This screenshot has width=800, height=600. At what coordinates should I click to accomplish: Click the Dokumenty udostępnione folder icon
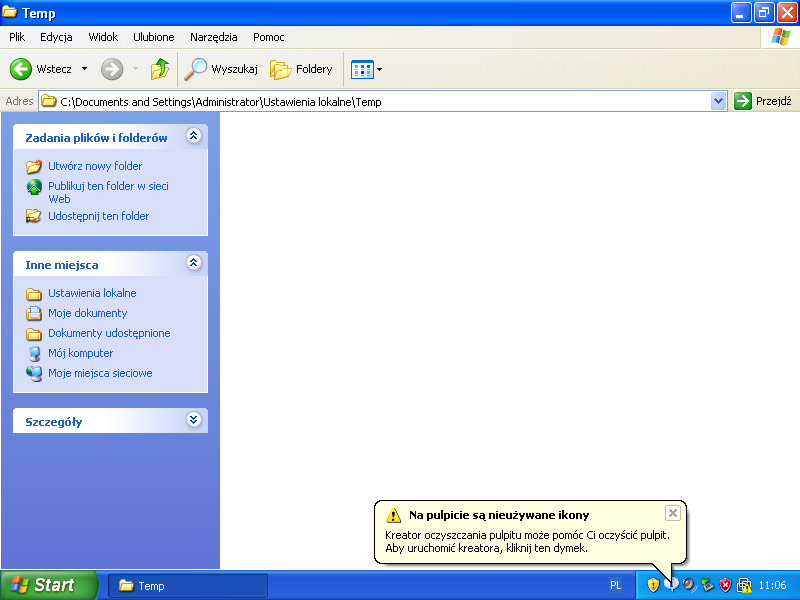coord(34,334)
